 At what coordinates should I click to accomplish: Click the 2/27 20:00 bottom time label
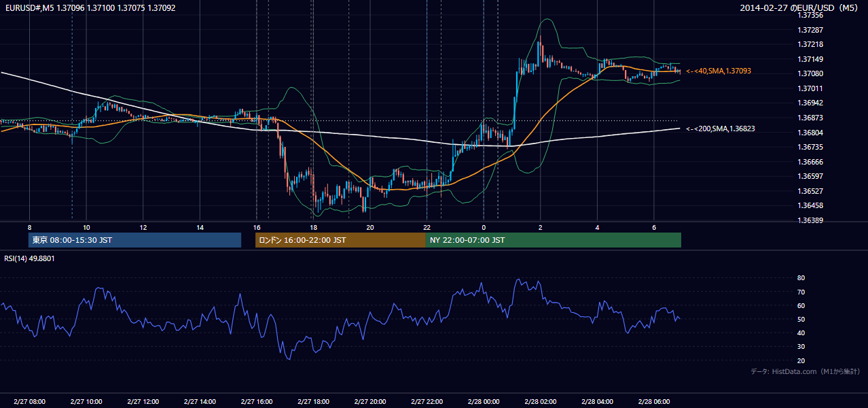pos(369,402)
